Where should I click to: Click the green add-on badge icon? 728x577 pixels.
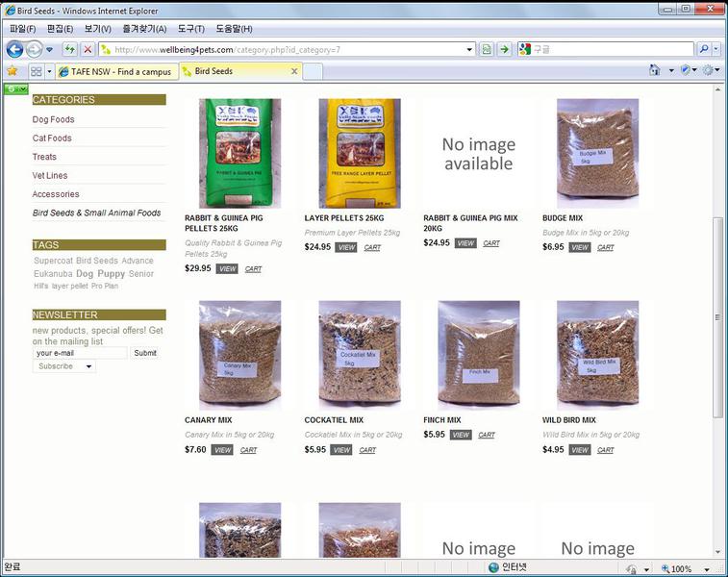(x=16, y=88)
